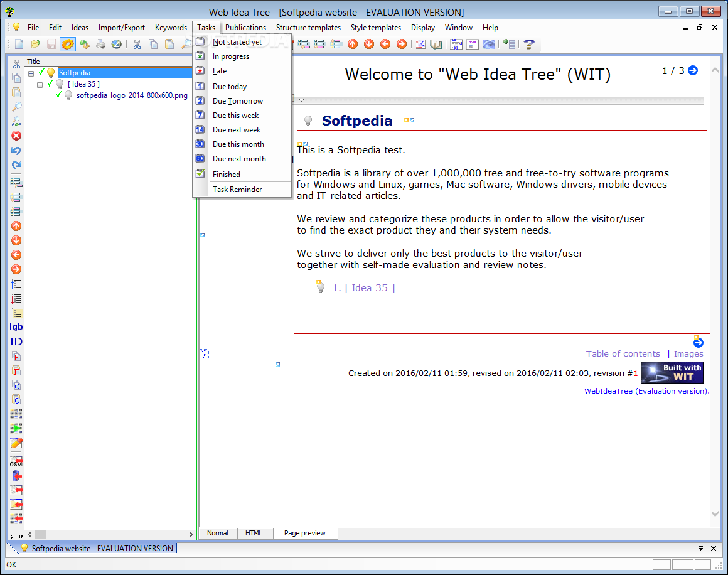Viewport: 728px width, 575px height.
Task: Click the question mark help toolbar icon
Action: [x=529, y=44]
